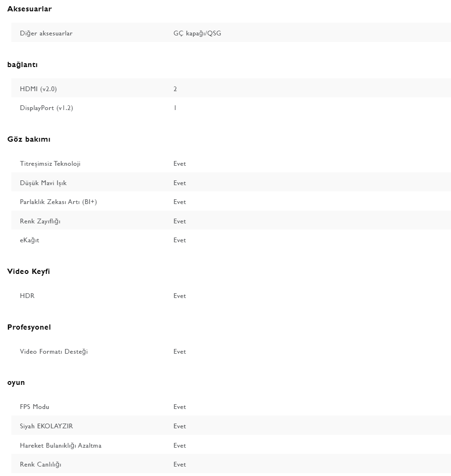Select the DisplayPort (v1.2) row label
The width and height of the screenshot is (451, 476).
(x=46, y=108)
